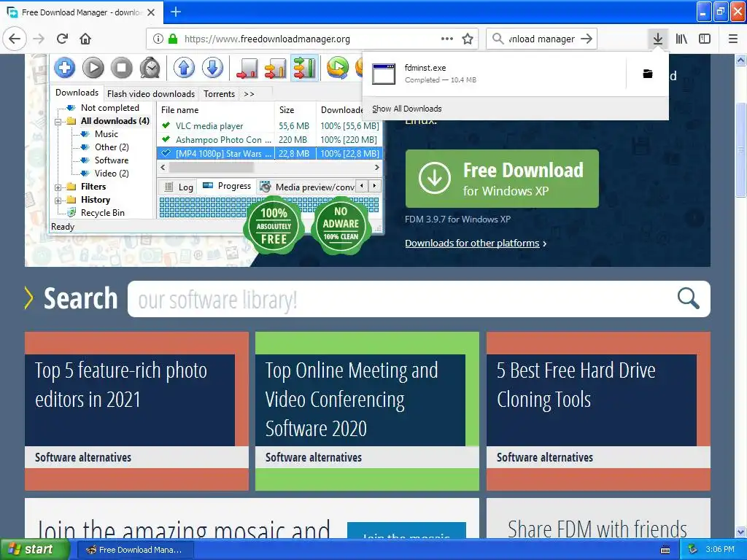
Task: Open the browser home page icon
Action: (86, 39)
